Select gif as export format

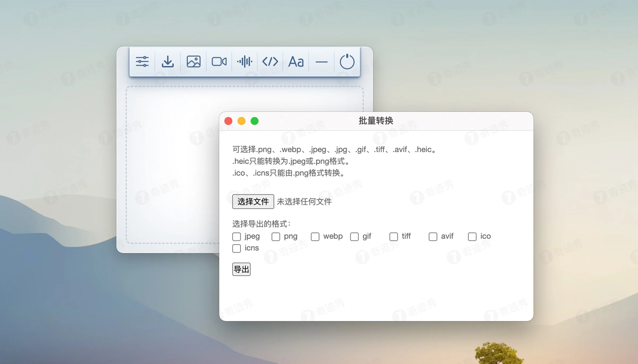click(354, 237)
